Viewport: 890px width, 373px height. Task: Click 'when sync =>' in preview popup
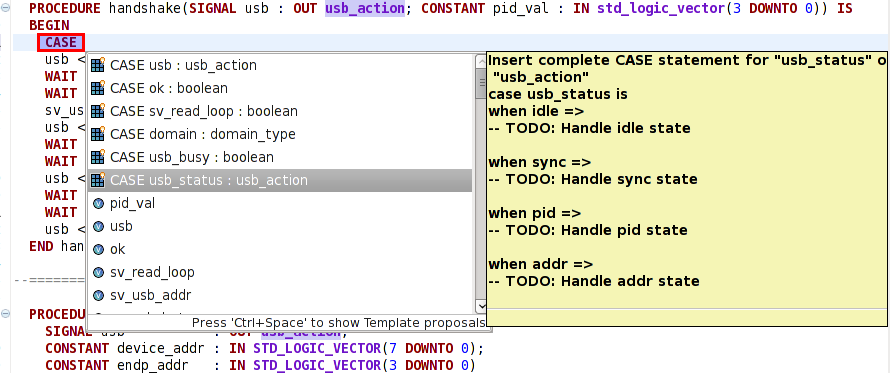(540, 162)
